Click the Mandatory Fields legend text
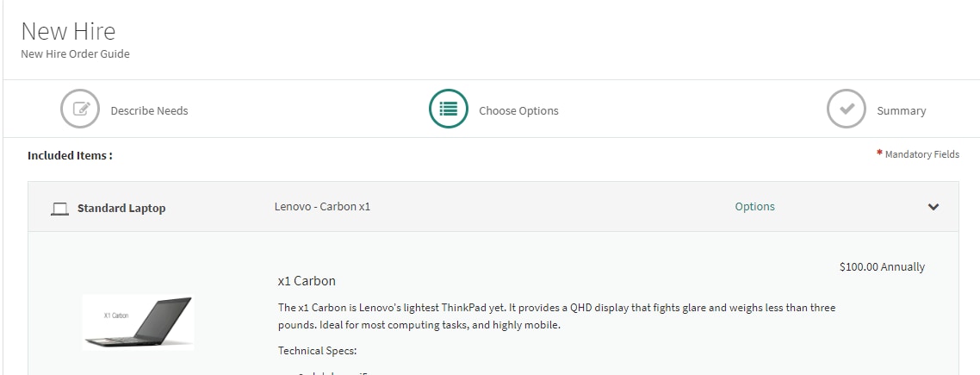Image resolution: width=980 pixels, height=375 pixels. pos(922,154)
